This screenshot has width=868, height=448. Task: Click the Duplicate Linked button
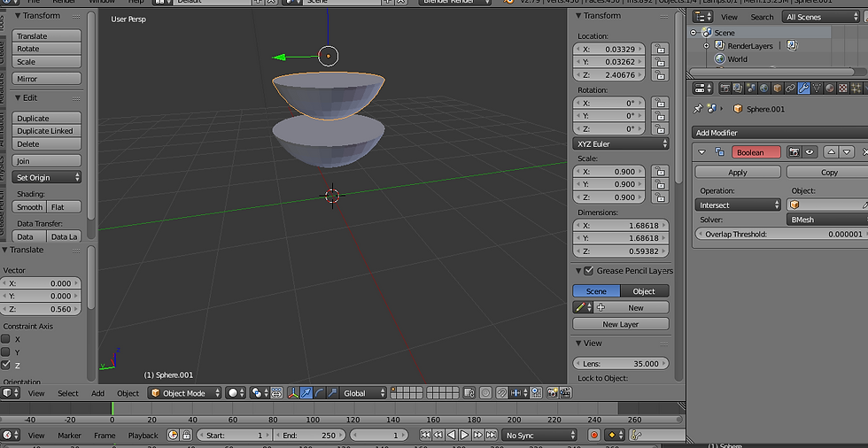point(46,131)
